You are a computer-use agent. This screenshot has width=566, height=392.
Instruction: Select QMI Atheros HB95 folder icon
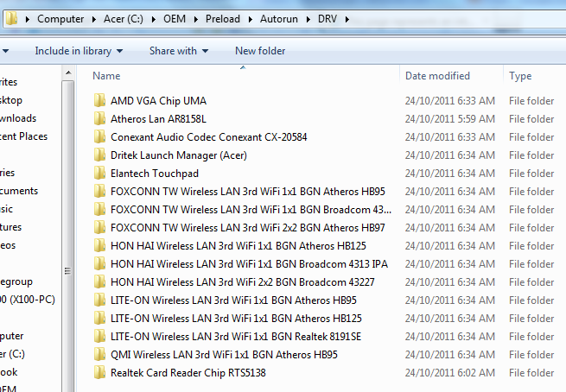99,355
